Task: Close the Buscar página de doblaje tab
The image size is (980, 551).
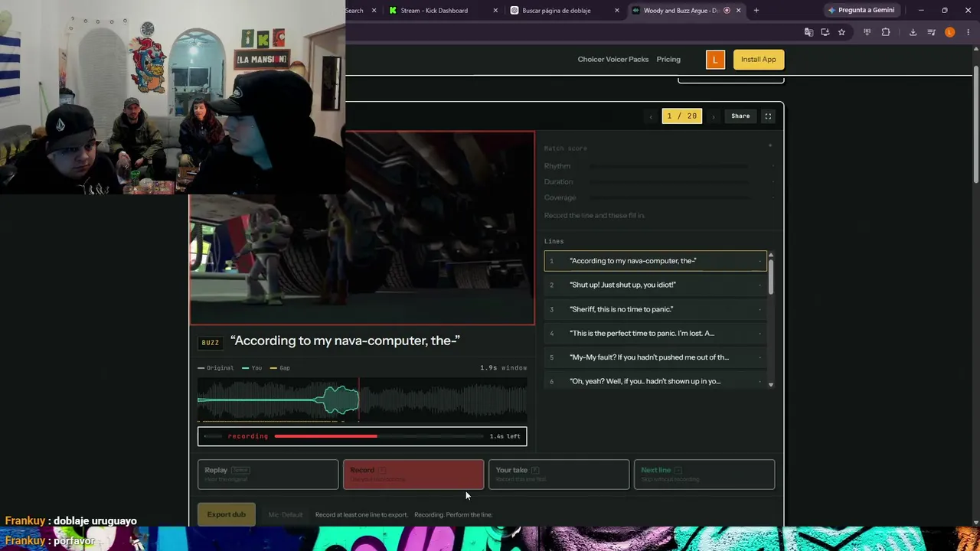Action: (x=617, y=11)
